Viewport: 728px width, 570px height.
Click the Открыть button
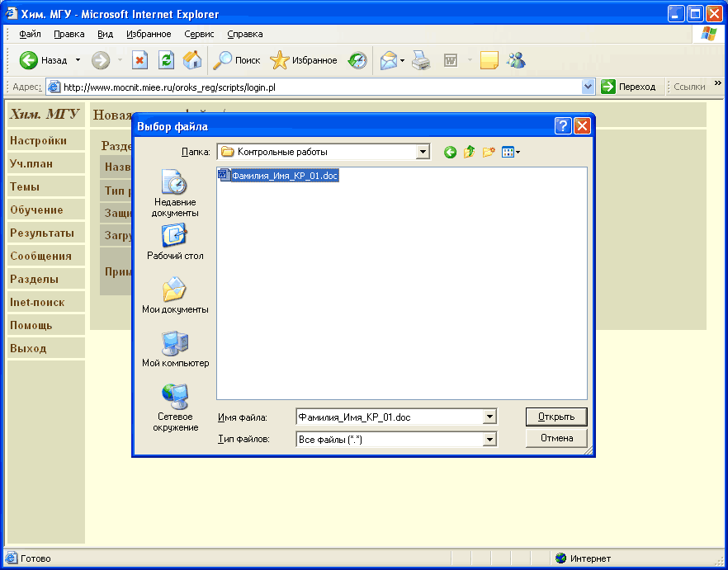tap(556, 417)
